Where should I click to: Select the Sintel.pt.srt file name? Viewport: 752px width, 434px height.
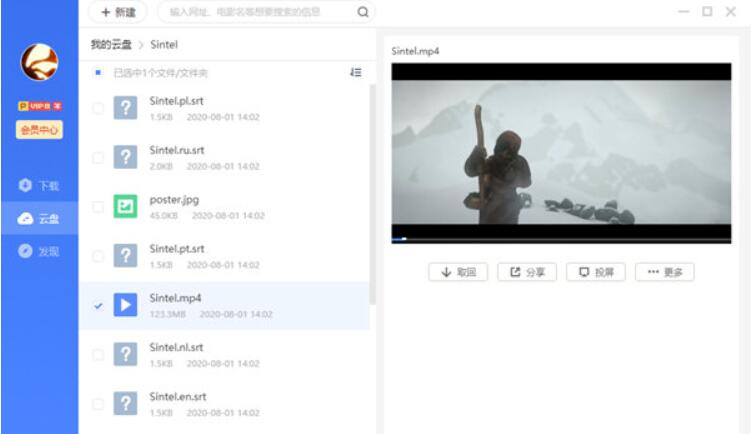[x=177, y=249]
